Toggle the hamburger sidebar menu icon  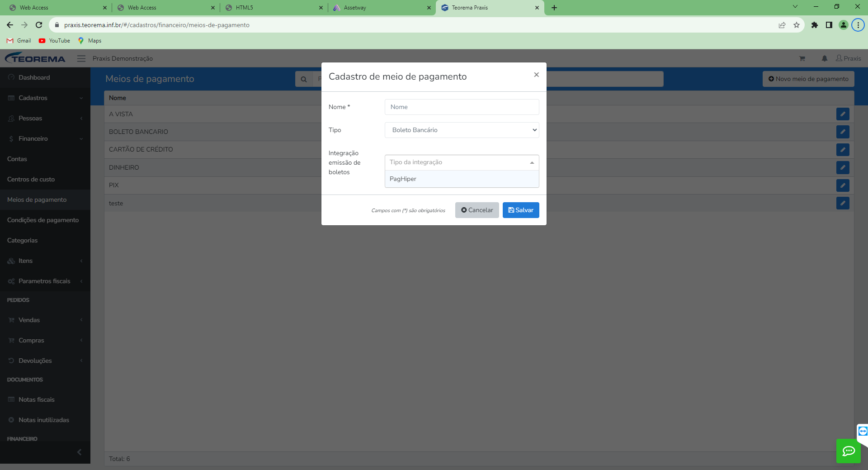[81, 58]
